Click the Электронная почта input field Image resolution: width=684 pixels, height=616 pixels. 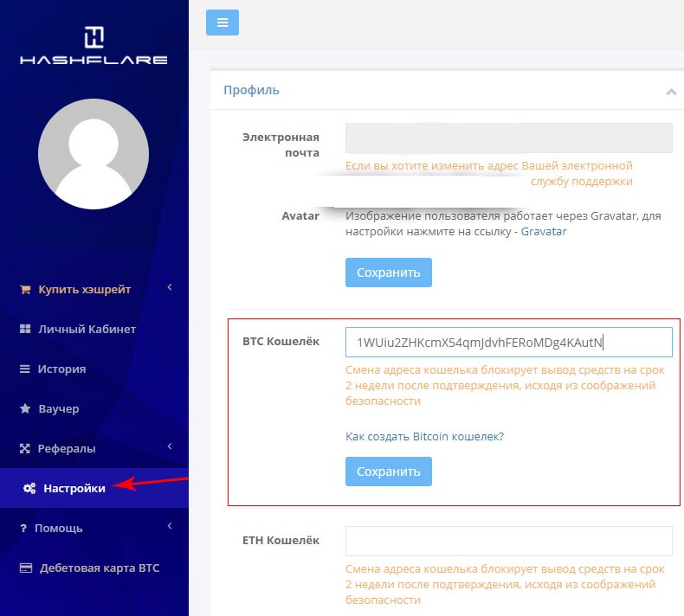tap(508, 138)
